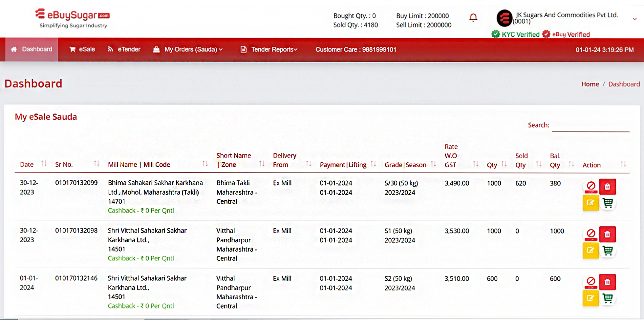Image resolution: width=644 pixels, height=322 pixels.
Task: Sort by Qty column arrows
Action: pyautogui.click(x=504, y=163)
